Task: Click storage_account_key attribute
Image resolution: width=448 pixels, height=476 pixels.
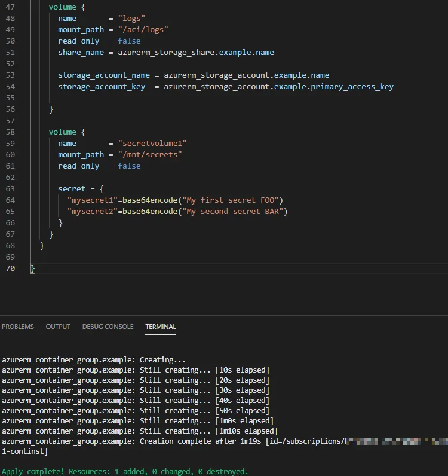Action: pyautogui.click(x=102, y=87)
